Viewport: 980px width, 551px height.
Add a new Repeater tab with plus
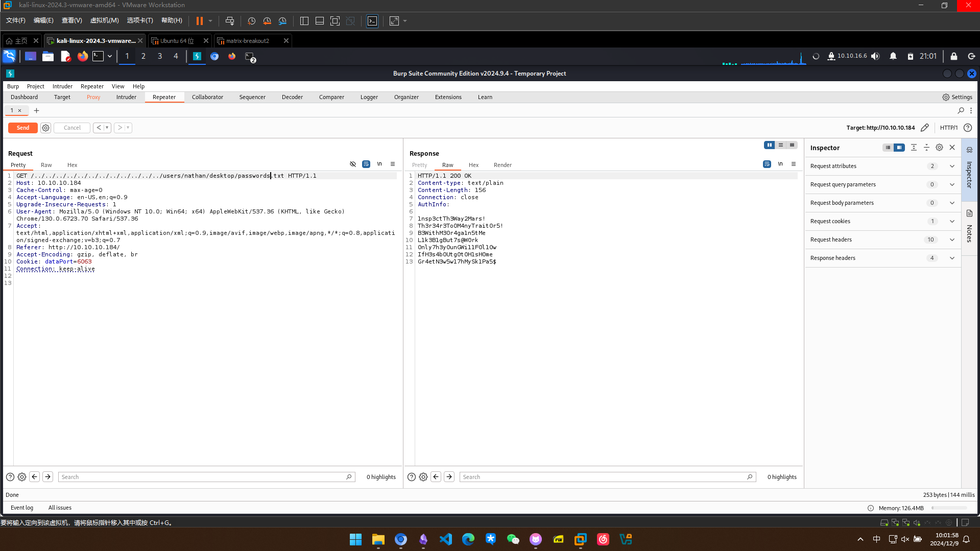click(36, 110)
